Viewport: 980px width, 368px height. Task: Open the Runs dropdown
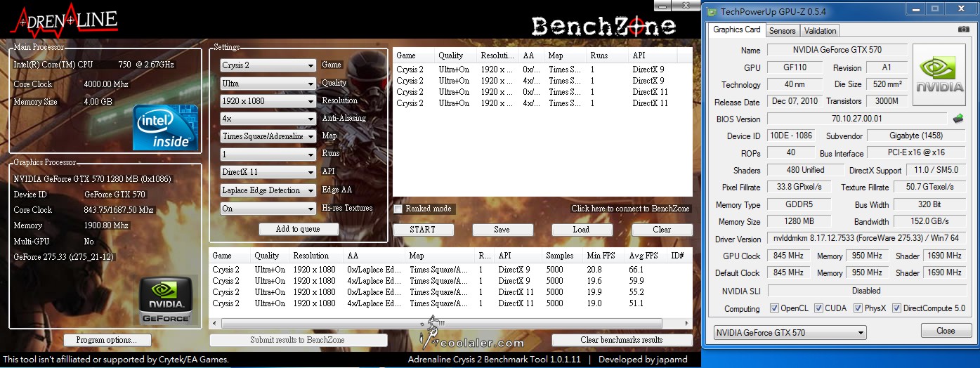pos(268,155)
